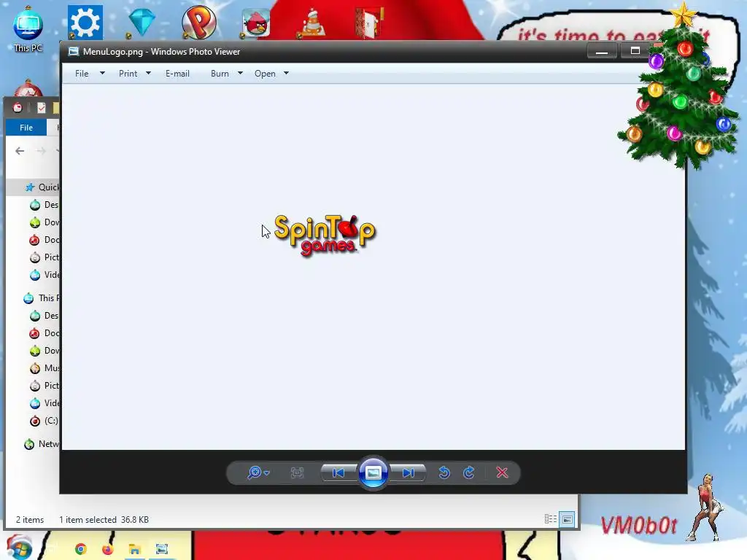The height and width of the screenshot is (560, 747).
Task: Launch Firefox from taskbar
Action: click(x=108, y=549)
